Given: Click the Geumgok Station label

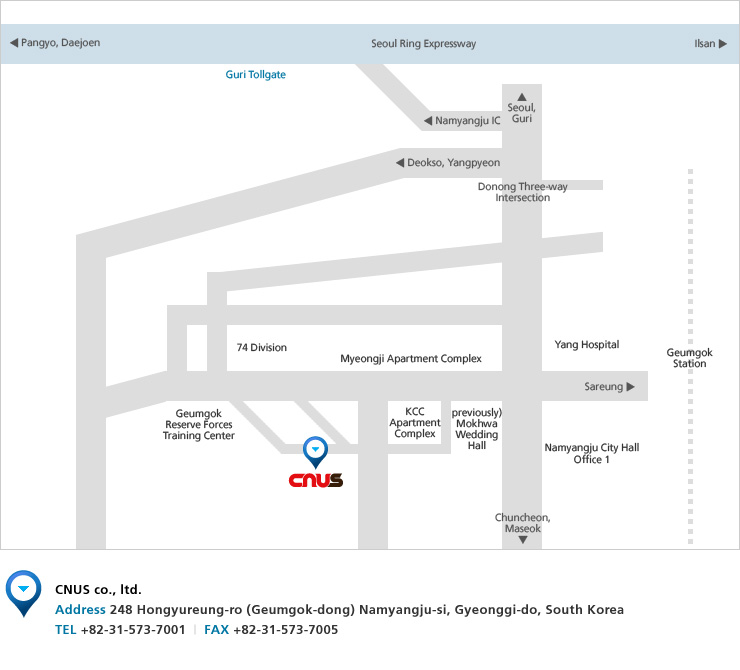Looking at the screenshot, I should point(690,358).
